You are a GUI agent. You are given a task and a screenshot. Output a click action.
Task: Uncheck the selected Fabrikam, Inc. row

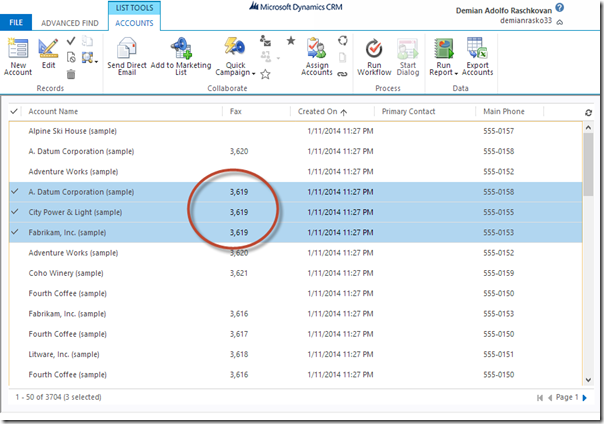pyautogui.click(x=14, y=232)
